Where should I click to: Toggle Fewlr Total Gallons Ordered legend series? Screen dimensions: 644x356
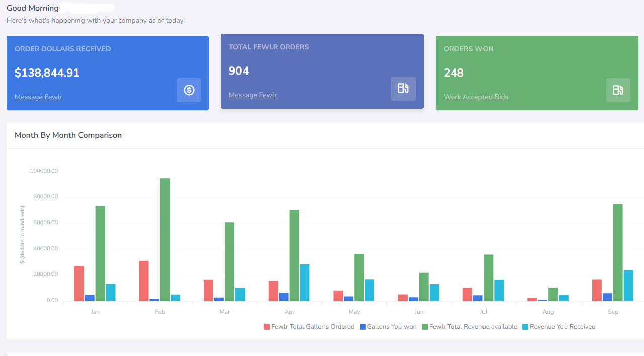tap(309, 327)
